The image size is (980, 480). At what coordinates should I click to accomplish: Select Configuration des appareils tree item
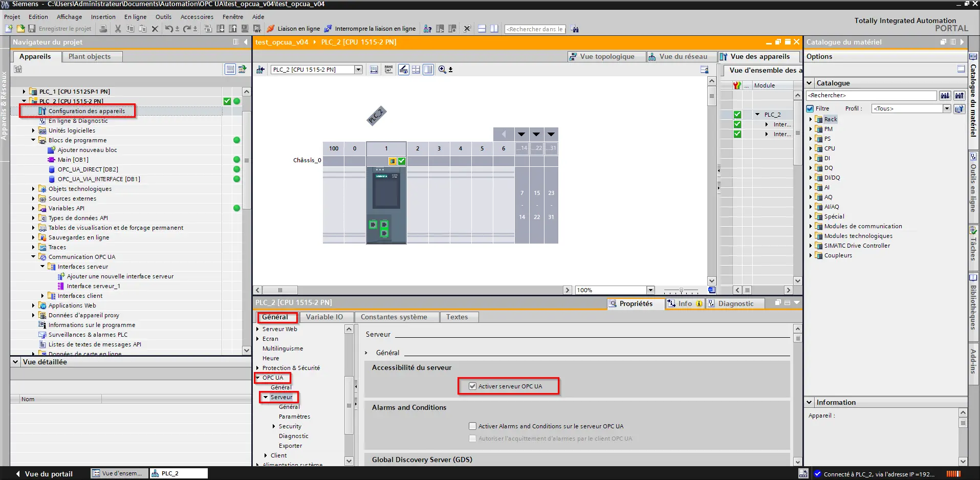pyautogui.click(x=86, y=111)
